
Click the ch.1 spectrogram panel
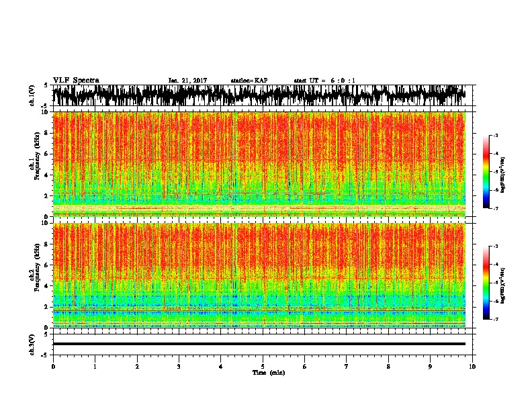coord(259,164)
